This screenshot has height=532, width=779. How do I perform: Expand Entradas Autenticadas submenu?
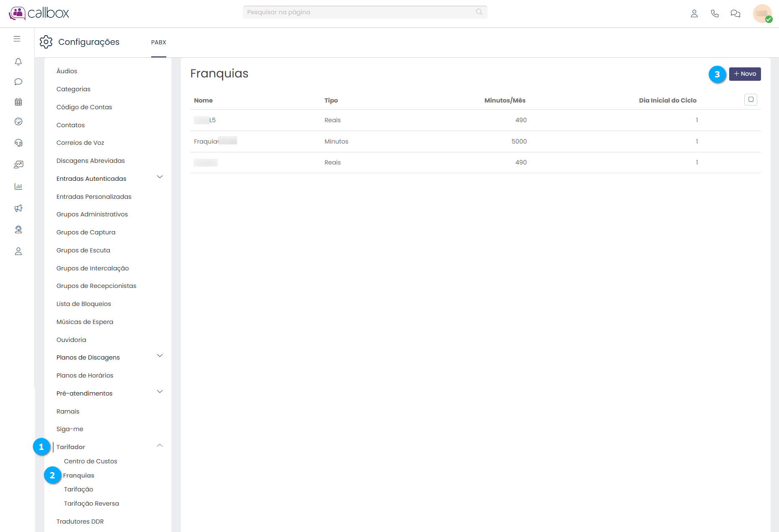[160, 177]
